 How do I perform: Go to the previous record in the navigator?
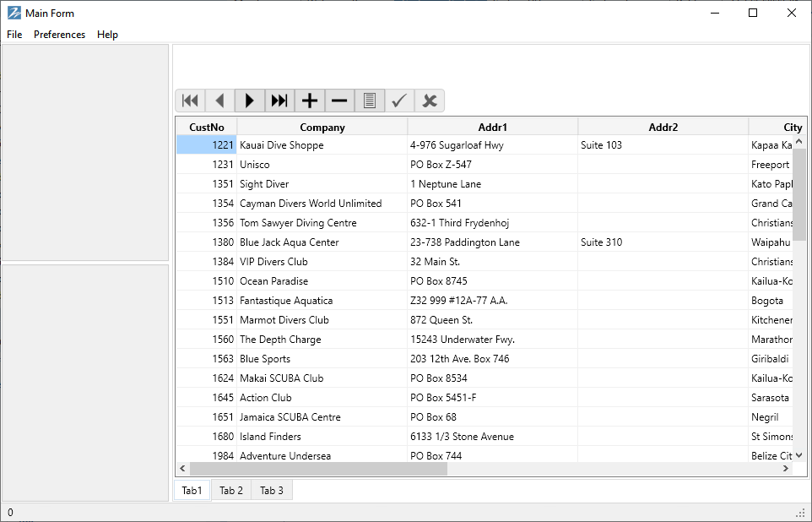(220, 101)
